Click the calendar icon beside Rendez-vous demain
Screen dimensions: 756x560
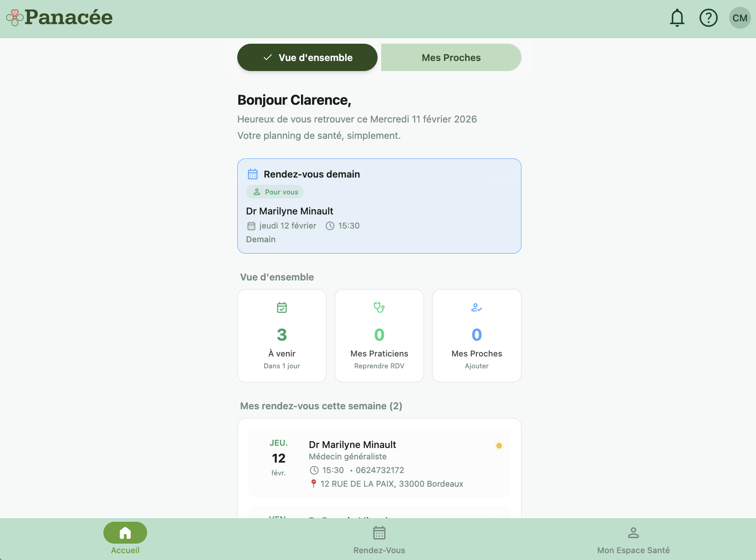253,174
